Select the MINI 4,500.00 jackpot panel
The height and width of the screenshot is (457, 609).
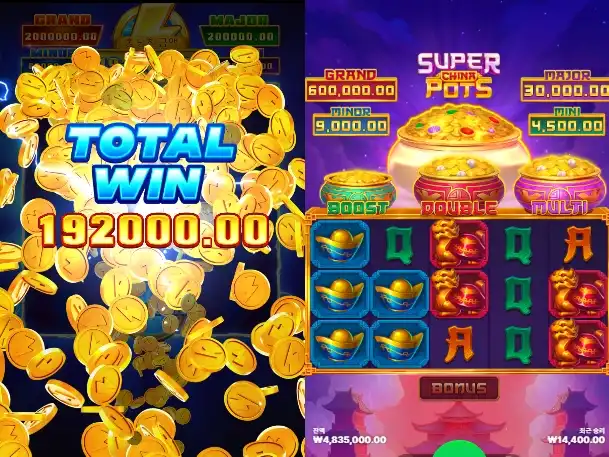566,121
